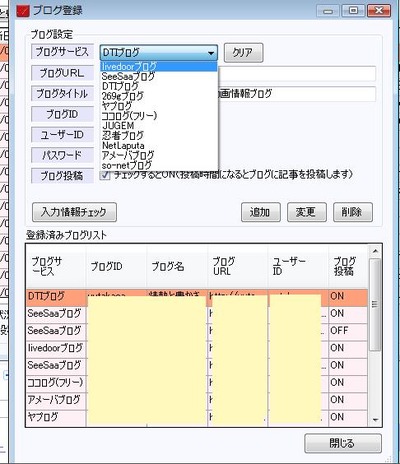Focus the ブログURL input field
The width and height of the screenshot is (400, 464).
(297, 74)
